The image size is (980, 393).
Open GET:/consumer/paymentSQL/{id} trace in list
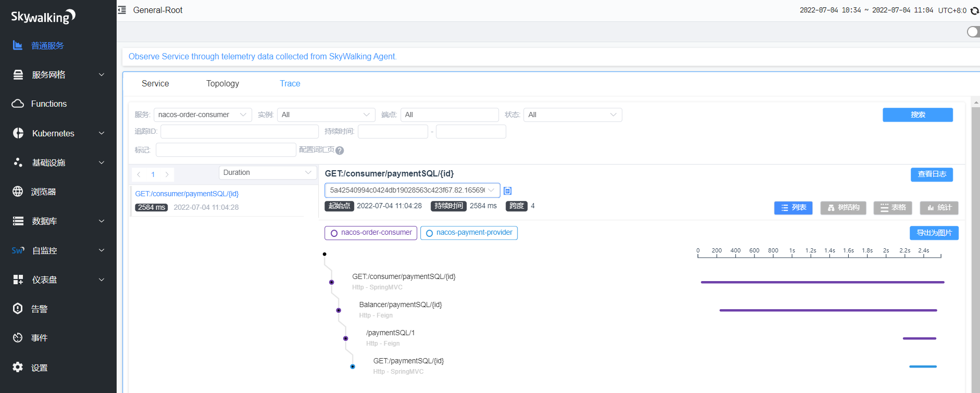[187, 194]
